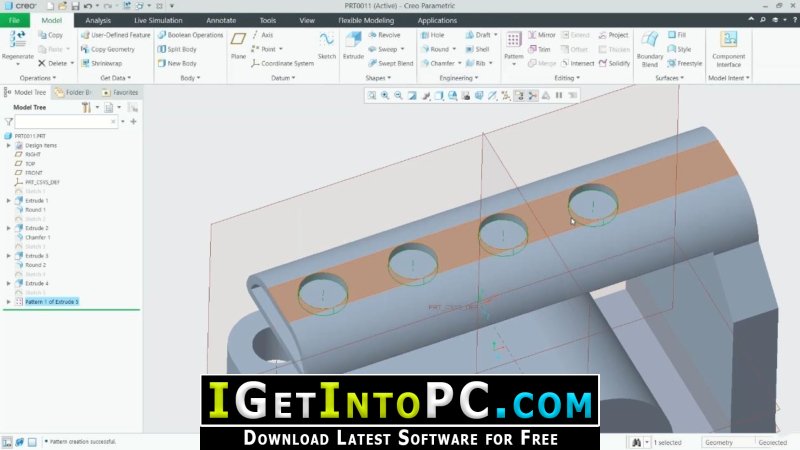Click the model tree search field
800x450 pixels.
pyautogui.click(x=66, y=122)
